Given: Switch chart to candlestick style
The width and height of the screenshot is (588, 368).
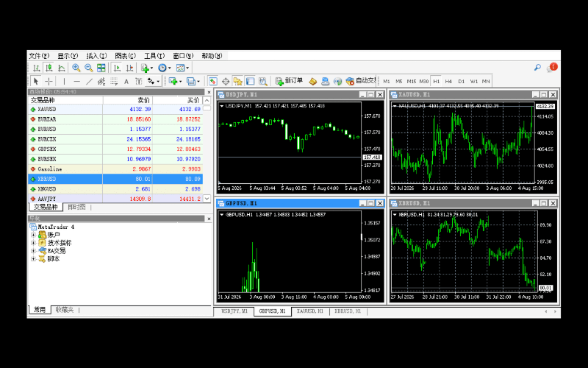Looking at the screenshot, I should coord(49,68).
